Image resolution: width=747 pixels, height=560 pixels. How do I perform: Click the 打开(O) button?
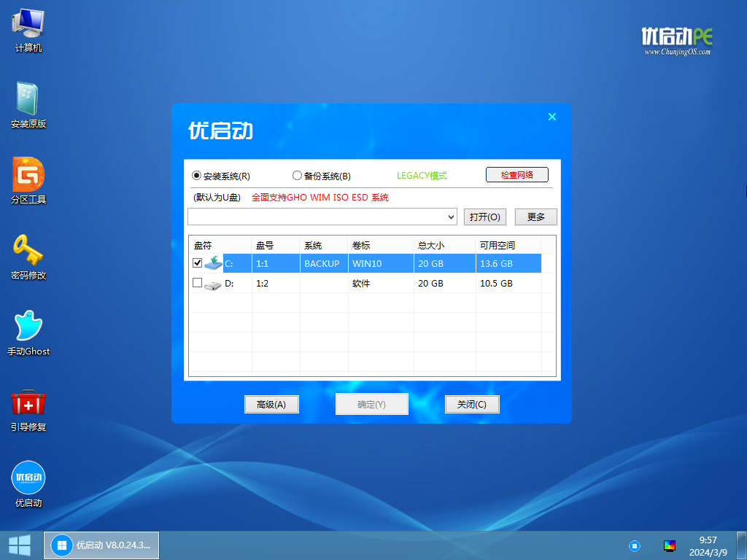[x=485, y=217]
